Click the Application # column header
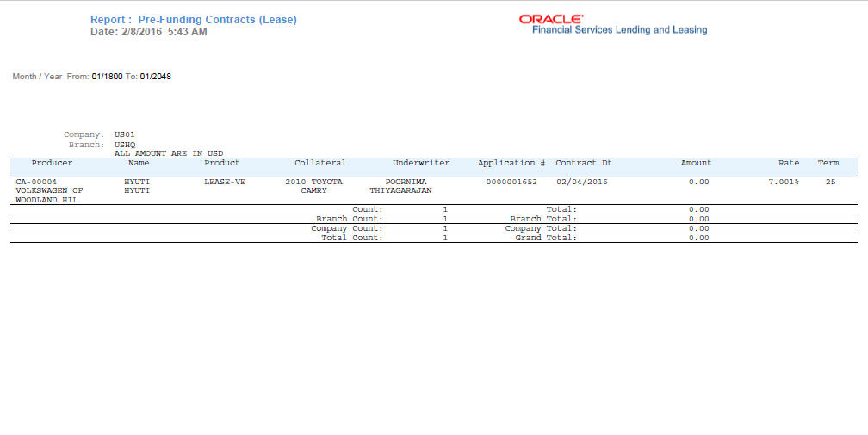Screen dimensions: 868x435 click(512, 163)
